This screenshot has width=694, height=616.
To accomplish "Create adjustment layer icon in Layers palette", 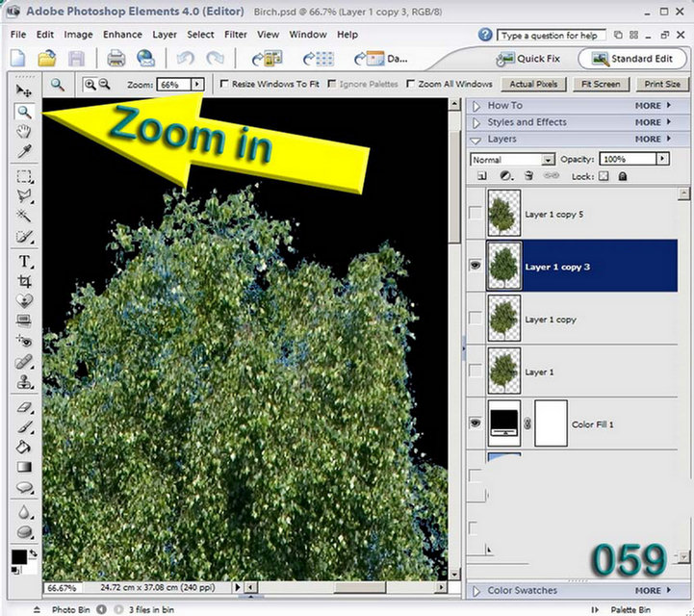I will click(506, 176).
